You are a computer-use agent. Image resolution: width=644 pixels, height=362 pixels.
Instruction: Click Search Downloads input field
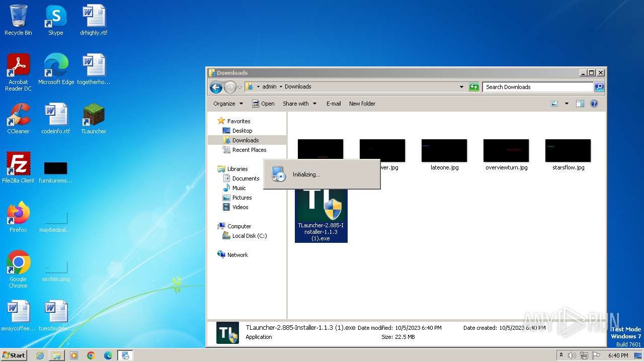[538, 87]
